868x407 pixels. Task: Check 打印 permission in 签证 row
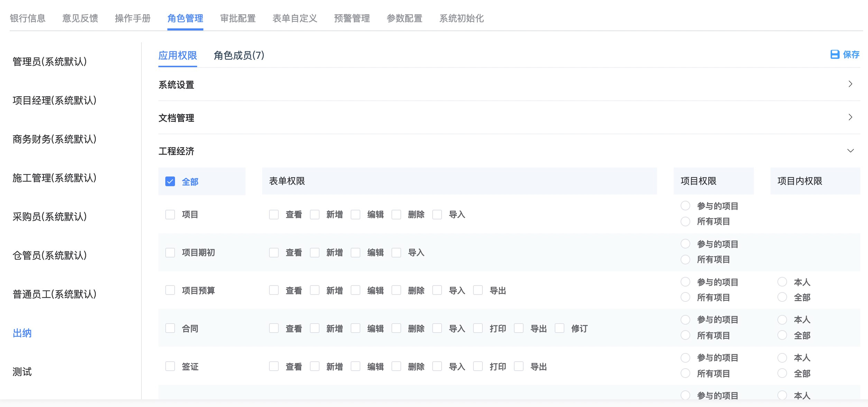click(478, 367)
